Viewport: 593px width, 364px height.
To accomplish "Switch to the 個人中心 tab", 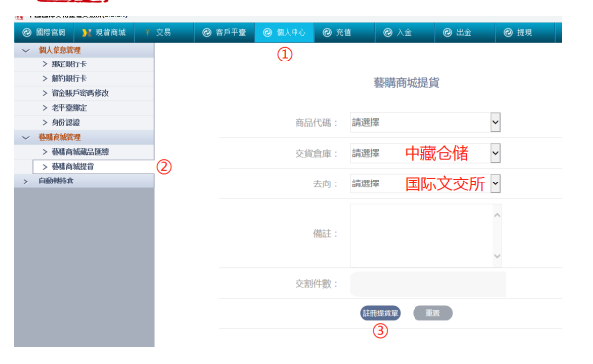I will point(285,32).
